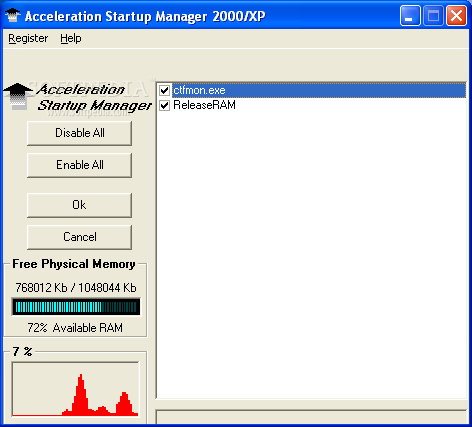
Task: Click the 72% Available RAM label
Action: pos(75,328)
